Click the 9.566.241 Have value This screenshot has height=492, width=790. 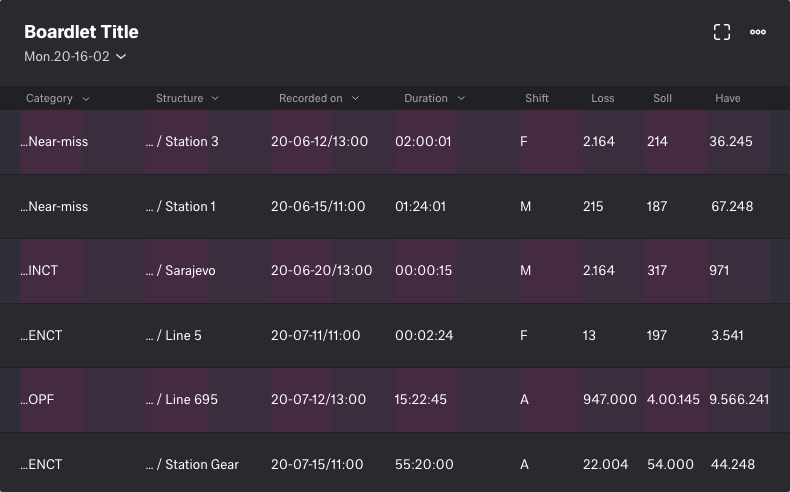[738, 400]
